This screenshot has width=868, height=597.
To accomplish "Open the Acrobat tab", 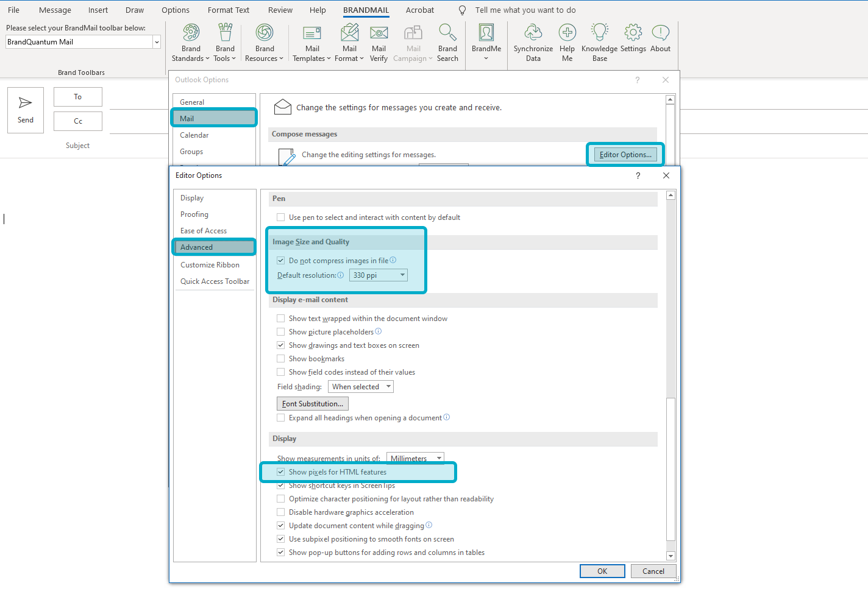I will coord(420,10).
